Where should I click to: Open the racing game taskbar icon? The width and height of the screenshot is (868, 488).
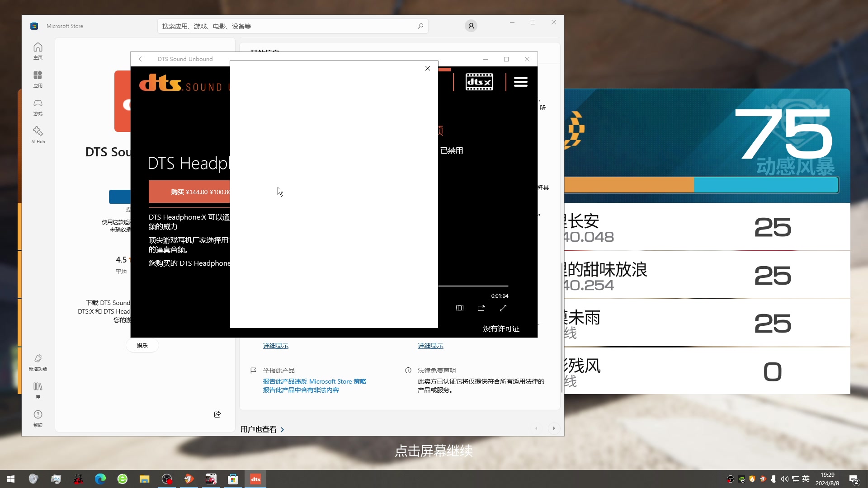211,479
